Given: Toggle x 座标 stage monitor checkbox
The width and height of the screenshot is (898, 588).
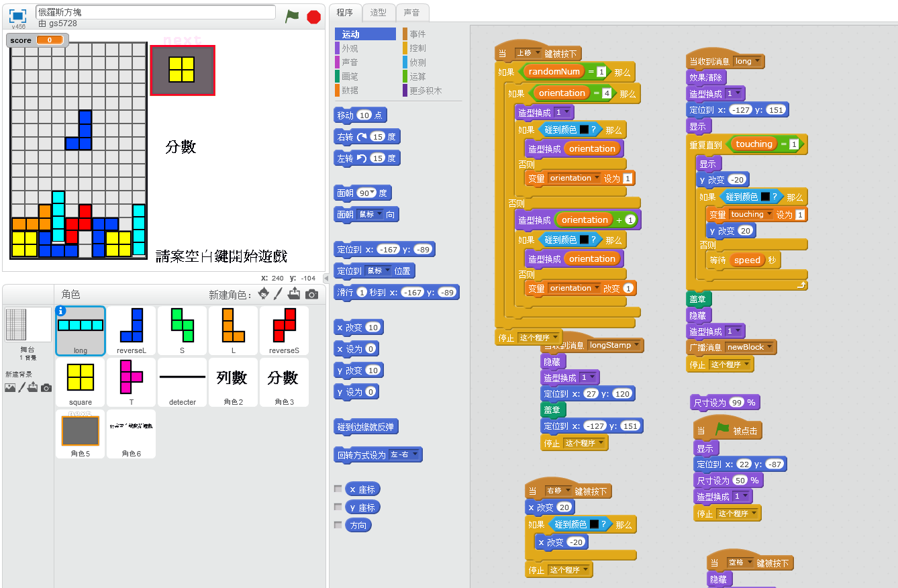Looking at the screenshot, I should point(338,489).
